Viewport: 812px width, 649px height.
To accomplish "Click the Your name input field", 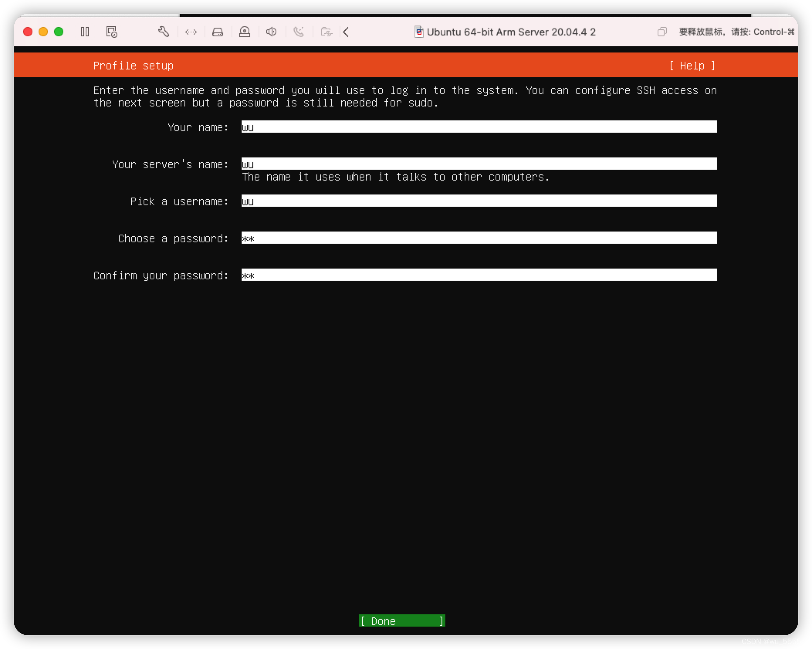I will (479, 127).
